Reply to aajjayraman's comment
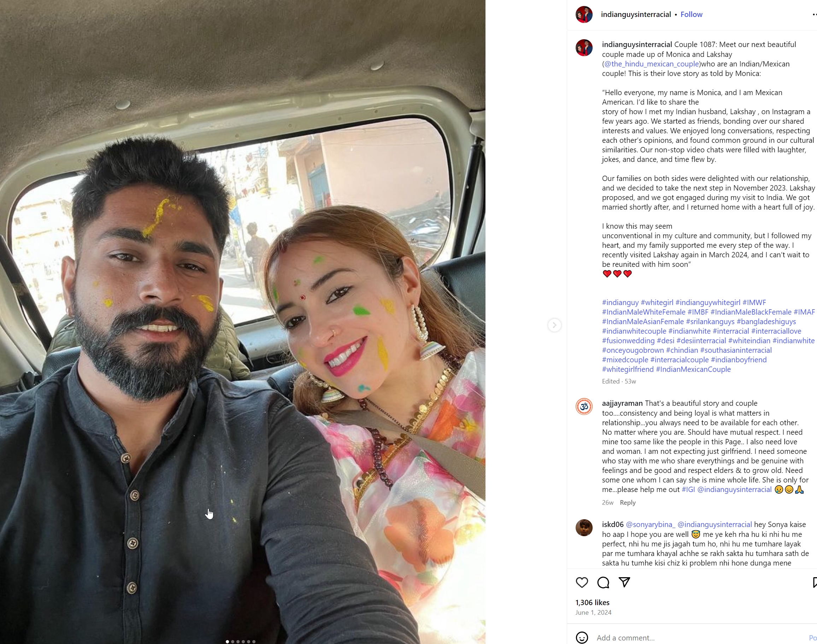The width and height of the screenshot is (817, 644). tap(627, 503)
